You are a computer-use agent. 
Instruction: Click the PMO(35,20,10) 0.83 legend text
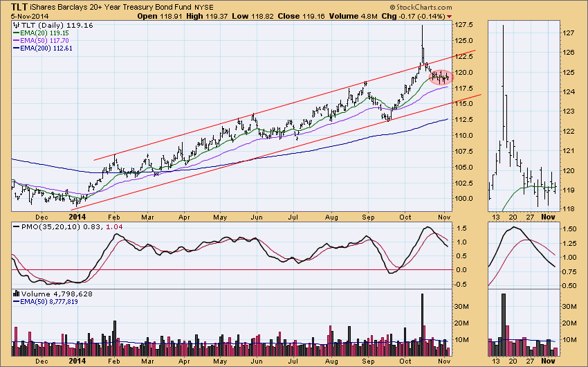pos(62,226)
